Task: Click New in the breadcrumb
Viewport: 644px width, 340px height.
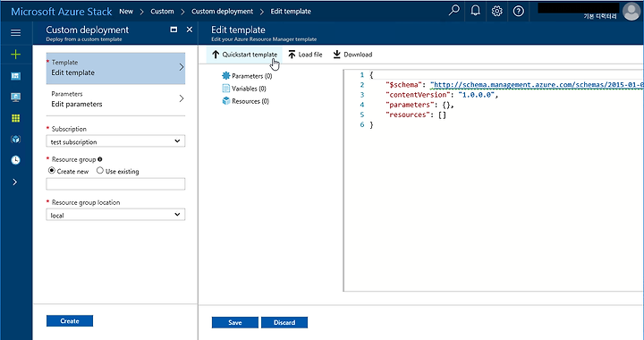Action: pos(126,11)
